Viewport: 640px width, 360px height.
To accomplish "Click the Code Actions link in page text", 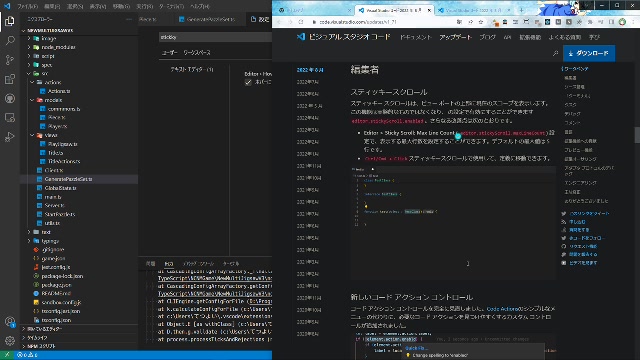I will point(502,309).
